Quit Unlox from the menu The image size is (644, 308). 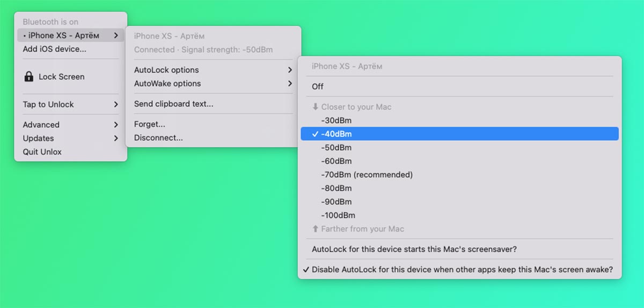tap(71, 152)
